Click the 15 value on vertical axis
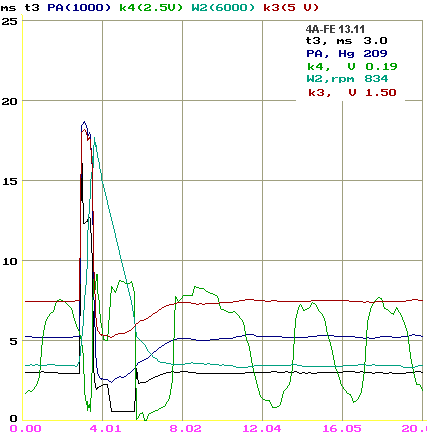Image resolution: width=427 pixels, height=435 pixels. coord(9,181)
